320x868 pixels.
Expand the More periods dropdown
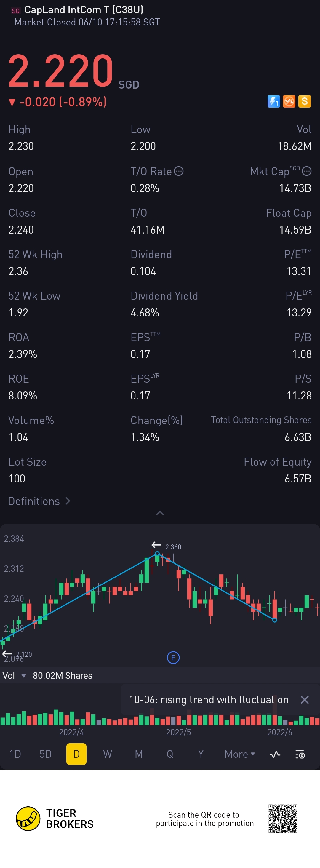coord(239,754)
